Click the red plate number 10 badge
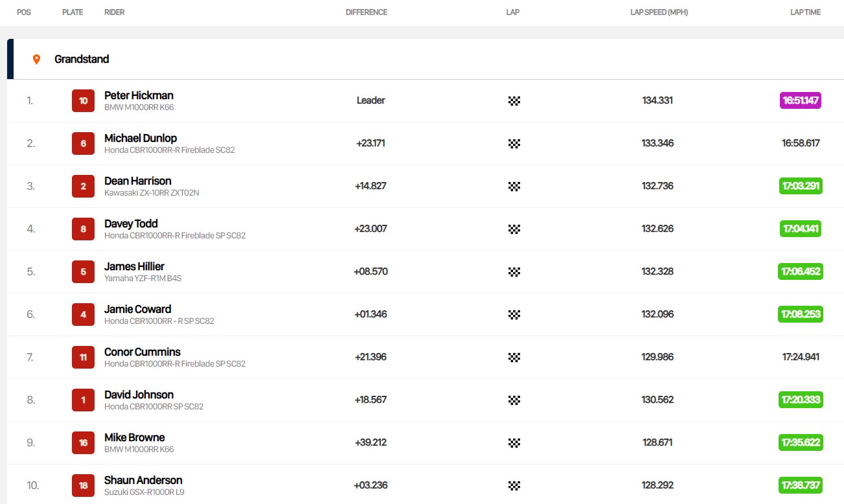The height and width of the screenshot is (504, 844). pos(83,100)
